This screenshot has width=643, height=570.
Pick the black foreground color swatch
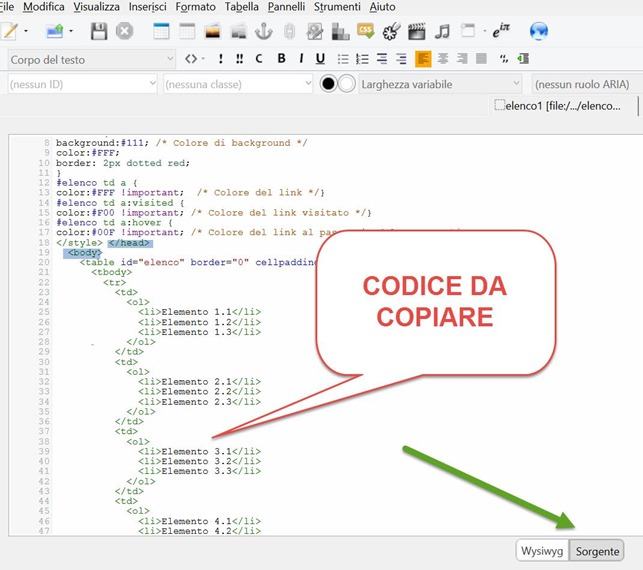(x=328, y=84)
